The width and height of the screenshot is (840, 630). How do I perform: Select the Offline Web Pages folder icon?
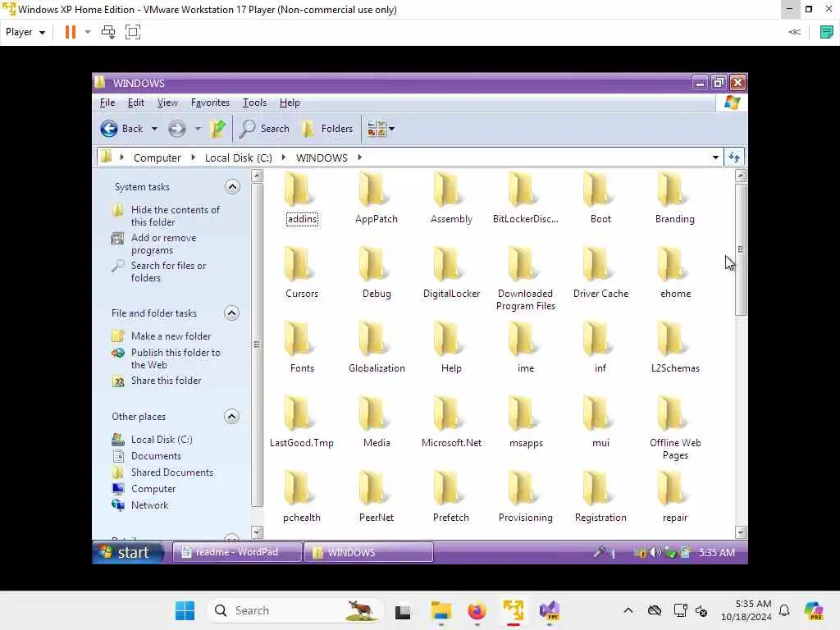pos(672,413)
